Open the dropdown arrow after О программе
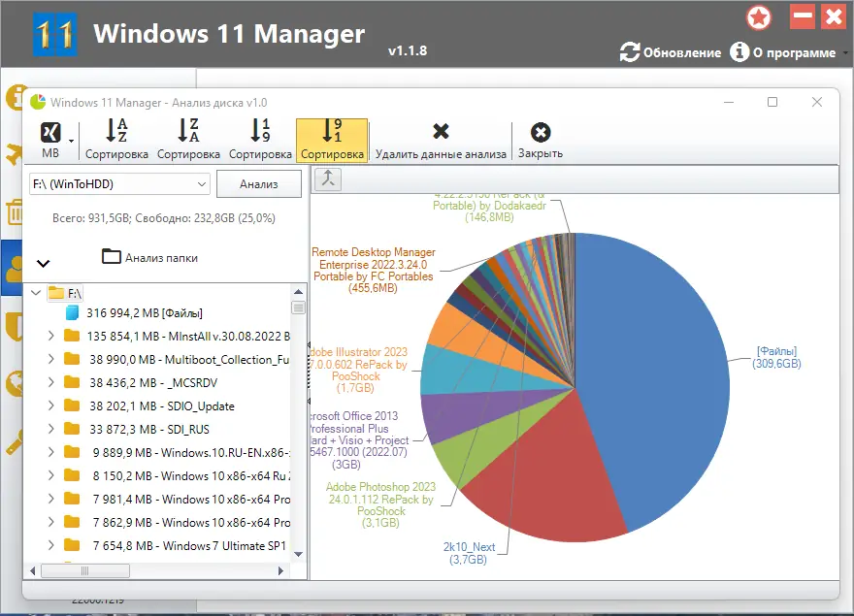854x616 pixels. [844, 52]
